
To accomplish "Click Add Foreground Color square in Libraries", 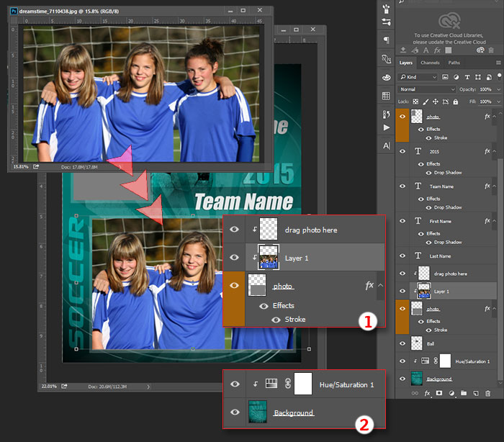I will (x=449, y=50).
